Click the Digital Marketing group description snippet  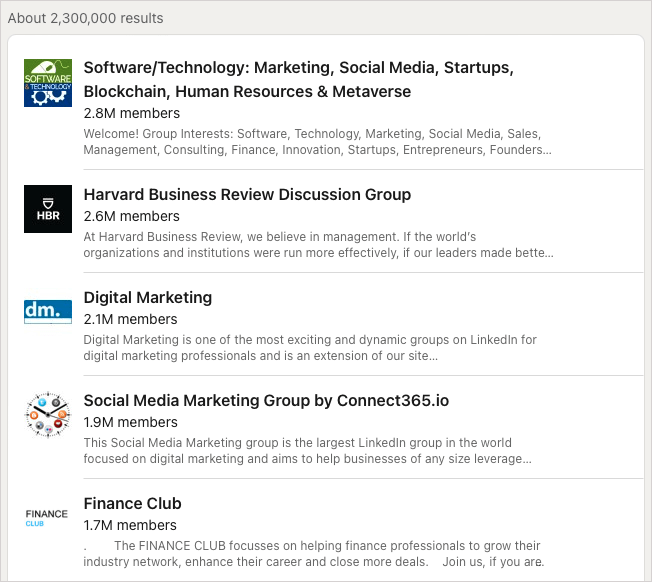tap(310, 347)
